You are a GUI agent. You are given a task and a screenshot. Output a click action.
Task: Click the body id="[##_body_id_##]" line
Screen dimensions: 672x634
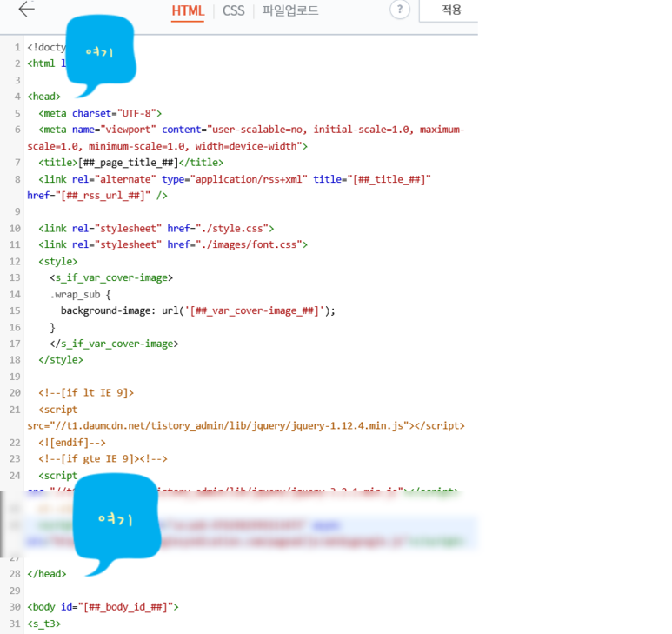pos(103,607)
